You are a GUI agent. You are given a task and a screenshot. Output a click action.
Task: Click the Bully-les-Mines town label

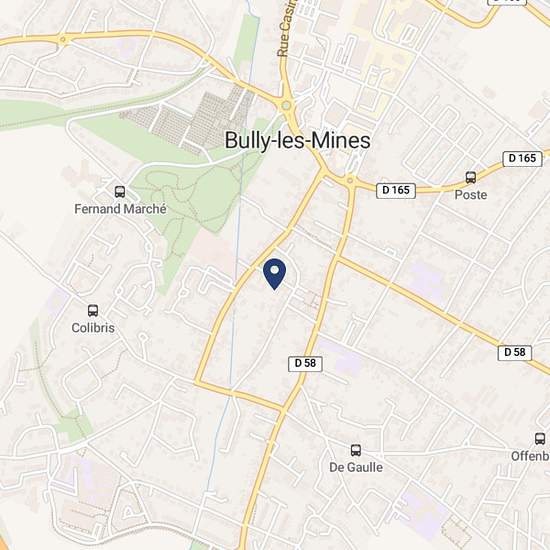(297, 140)
